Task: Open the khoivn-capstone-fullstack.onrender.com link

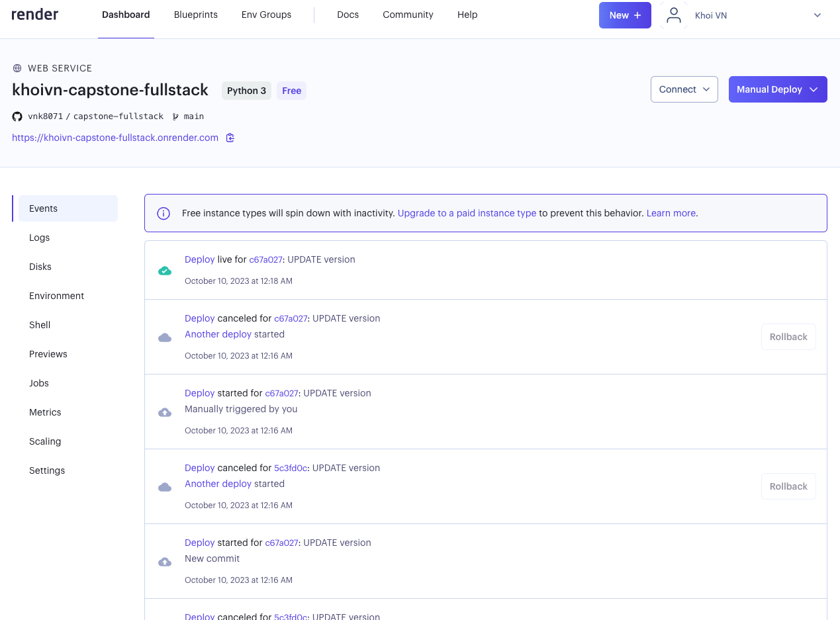Action: (115, 138)
